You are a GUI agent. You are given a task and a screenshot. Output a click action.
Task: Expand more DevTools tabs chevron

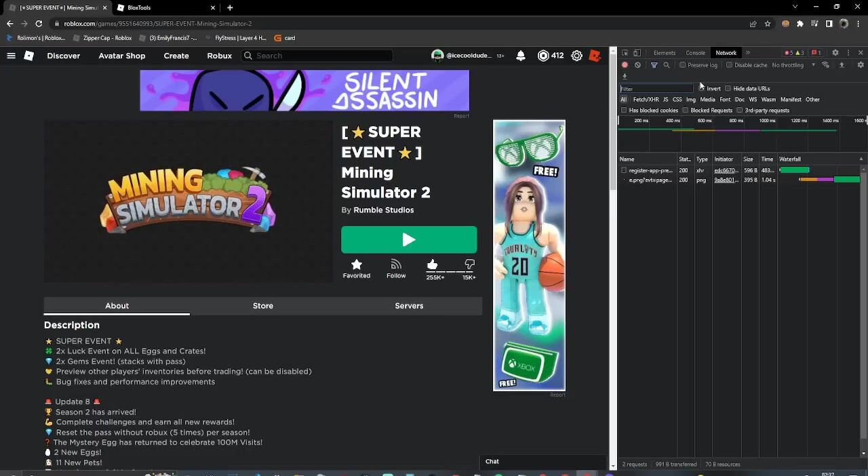(x=748, y=53)
